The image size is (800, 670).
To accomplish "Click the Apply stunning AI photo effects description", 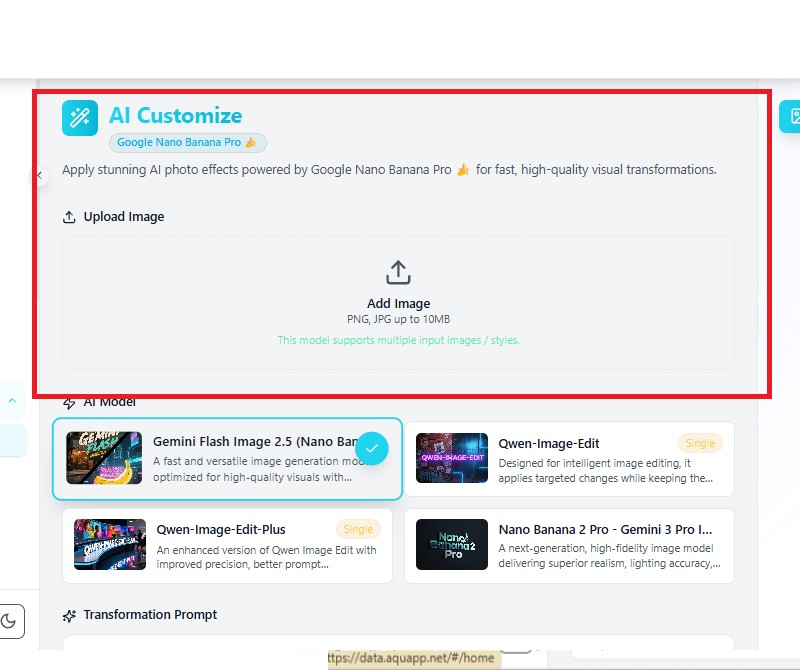I will click(x=389, y=169).
